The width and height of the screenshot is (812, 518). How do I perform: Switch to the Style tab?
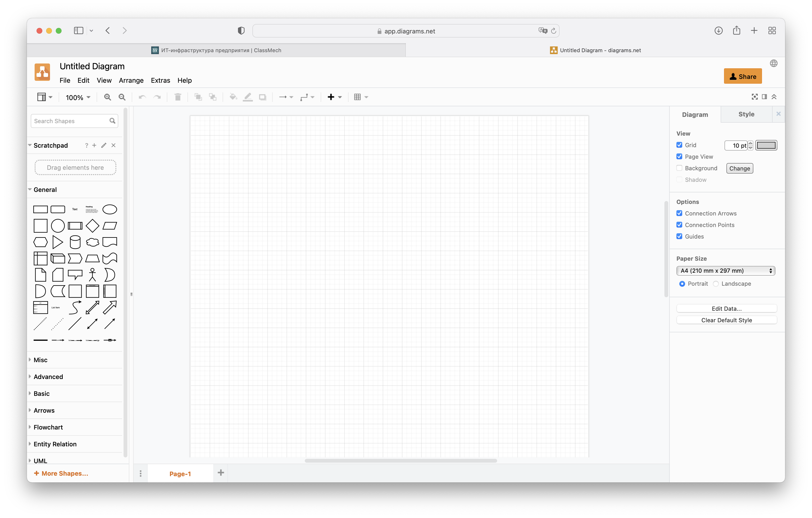746,114
